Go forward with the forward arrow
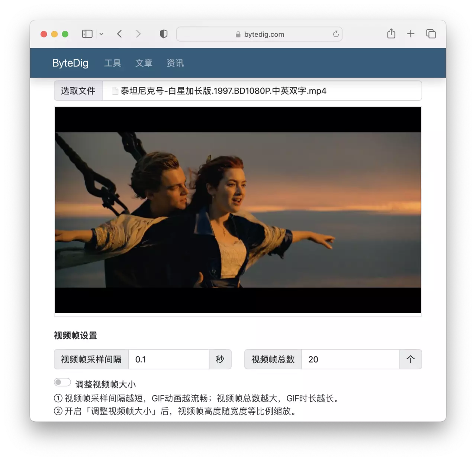This screenshot has height=461, width=476. tap(138, 34)
